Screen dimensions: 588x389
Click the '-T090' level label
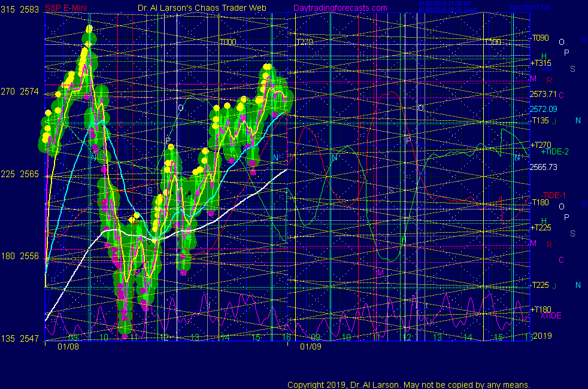[539, 38]
